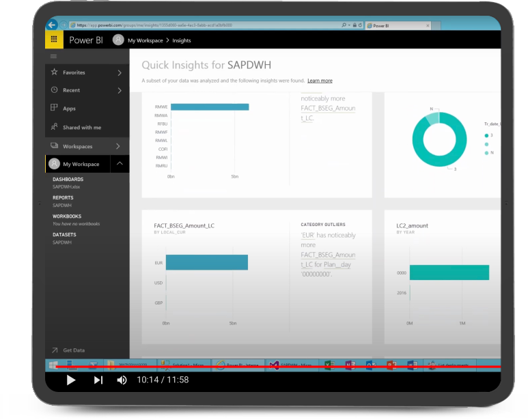This screenshot has height=420, width=528.
Task: Open Outlook from the taskbar
Action: pos(371,365)
